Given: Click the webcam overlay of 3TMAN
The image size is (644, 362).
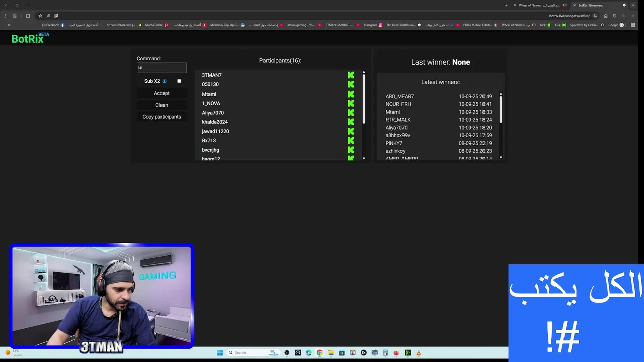Looking at the screenshot, I should coord(101,297).
